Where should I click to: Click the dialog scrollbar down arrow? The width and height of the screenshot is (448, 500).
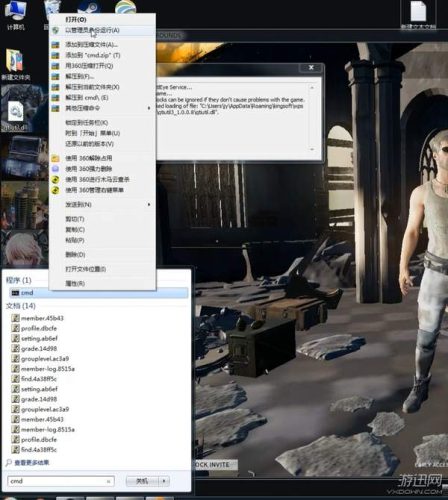pos(312,149)
